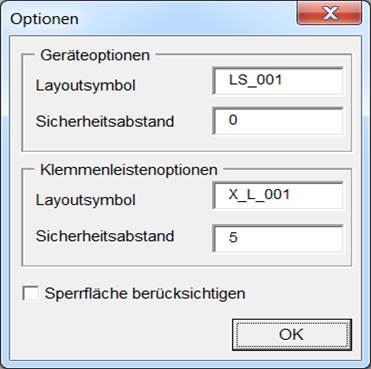
Task: Place cursor after the X_L_001 text
Action: point(293,195)
